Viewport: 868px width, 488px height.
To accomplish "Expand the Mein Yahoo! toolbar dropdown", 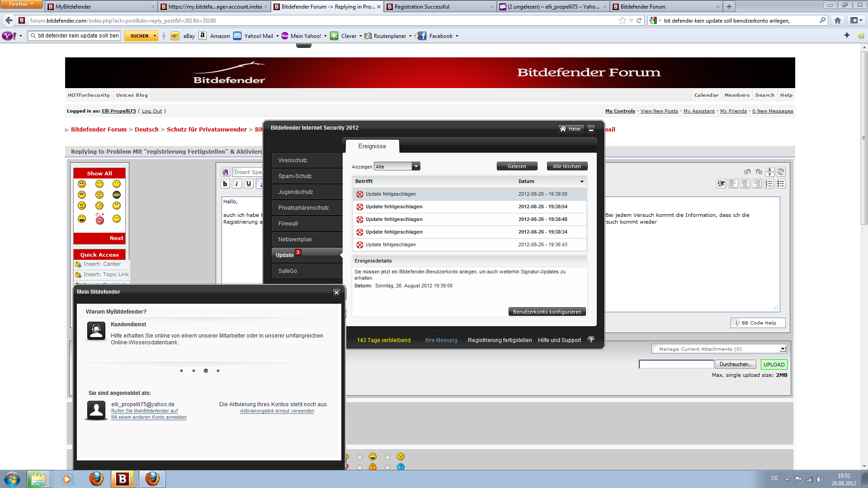I will [x=325, y=36].
